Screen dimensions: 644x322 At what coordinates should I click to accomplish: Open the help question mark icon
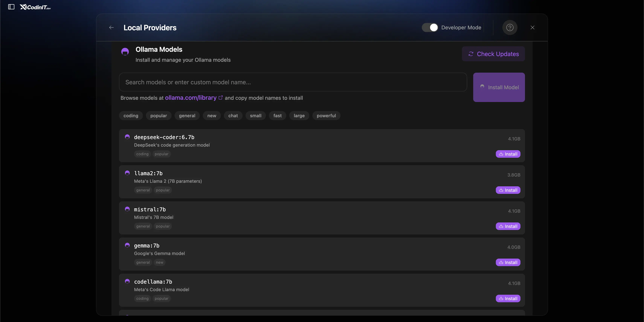click(x=510, y=27)
